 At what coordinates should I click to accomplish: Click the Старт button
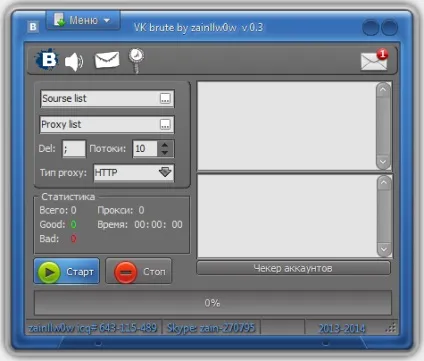coord(67,271)
